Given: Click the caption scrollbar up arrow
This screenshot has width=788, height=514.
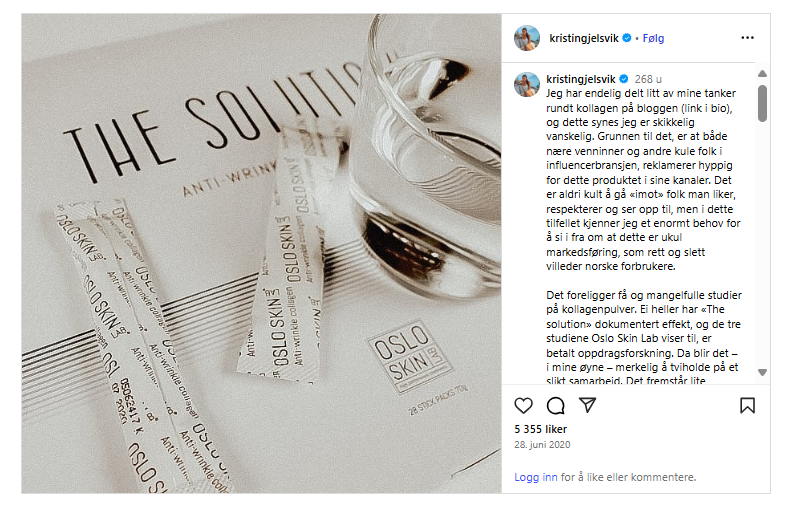Looking at the screenshot, I should 762,73.
